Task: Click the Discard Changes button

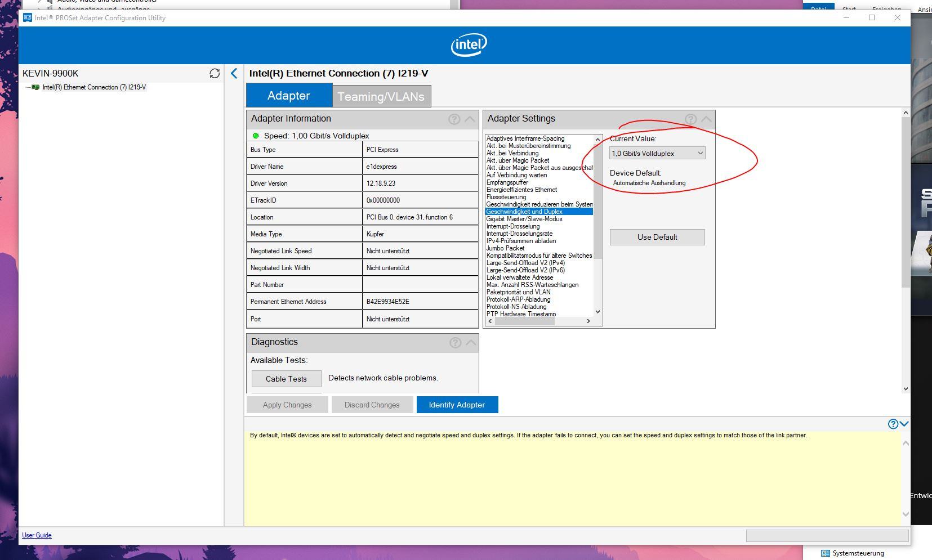Action: (x=372, y=405)
